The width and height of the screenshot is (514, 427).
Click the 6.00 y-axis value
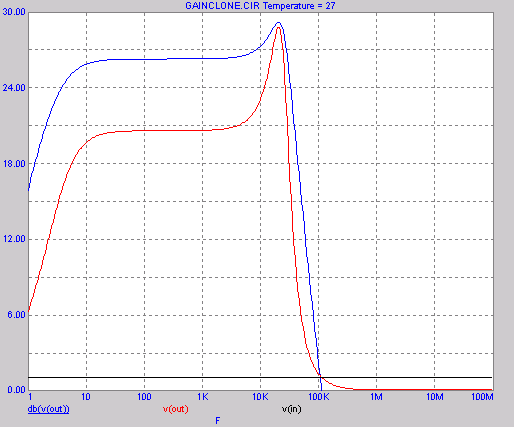(16, 315)
